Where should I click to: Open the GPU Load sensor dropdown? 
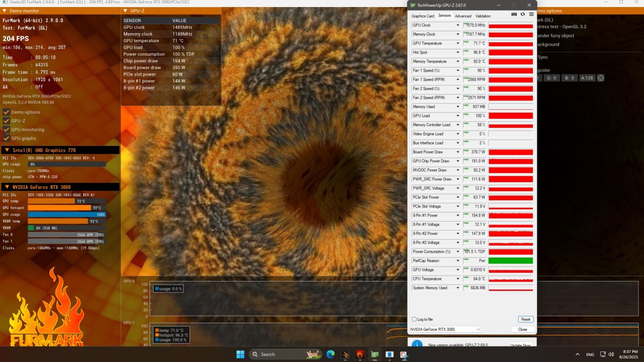pyautogui.click(x=458, y=116)
